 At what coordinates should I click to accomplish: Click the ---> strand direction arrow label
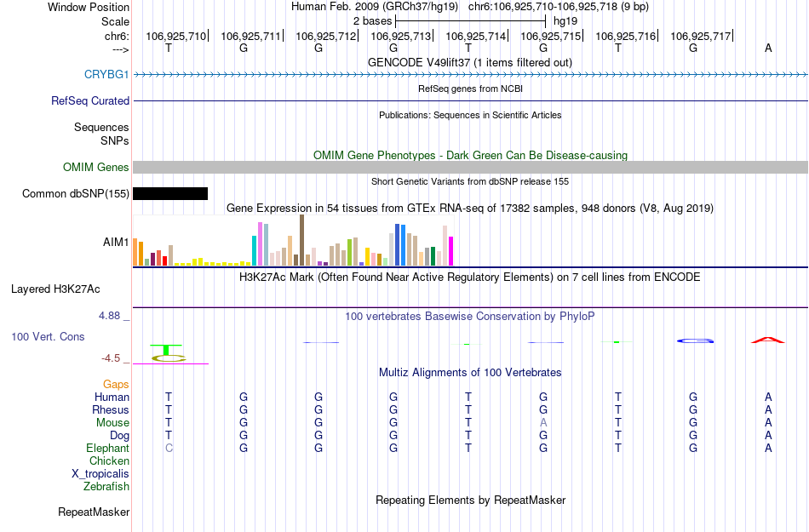point(120,49)
